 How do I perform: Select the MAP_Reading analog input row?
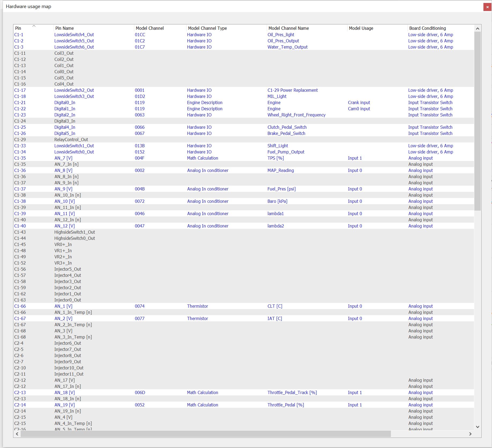280,170
